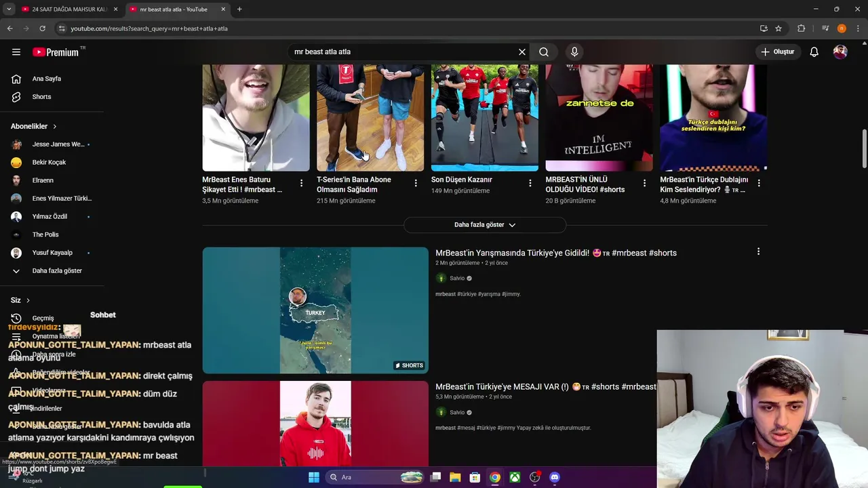
Task: Open options for Türkçe Dublajını short
Action: (x=759, y=184)
